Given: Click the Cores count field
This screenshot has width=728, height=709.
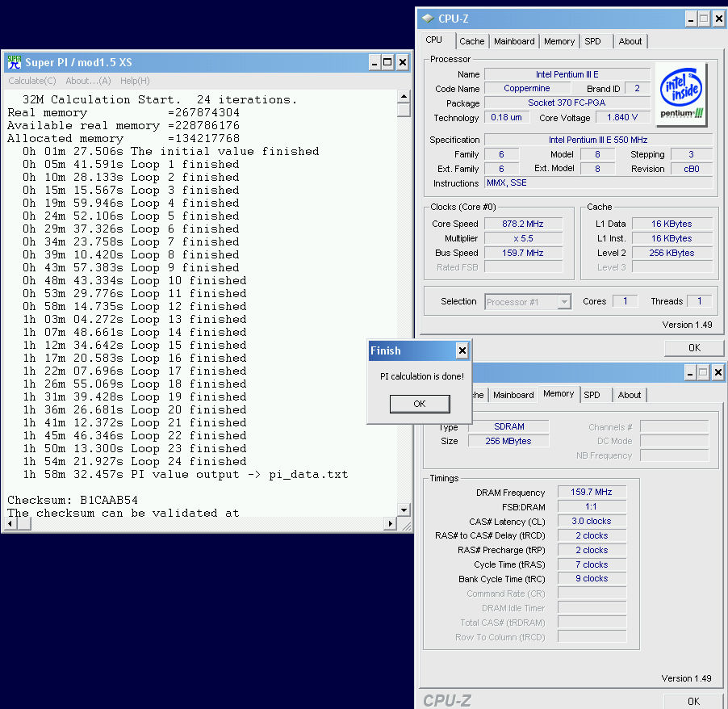Looking at the screenshot, I should 625,301.
